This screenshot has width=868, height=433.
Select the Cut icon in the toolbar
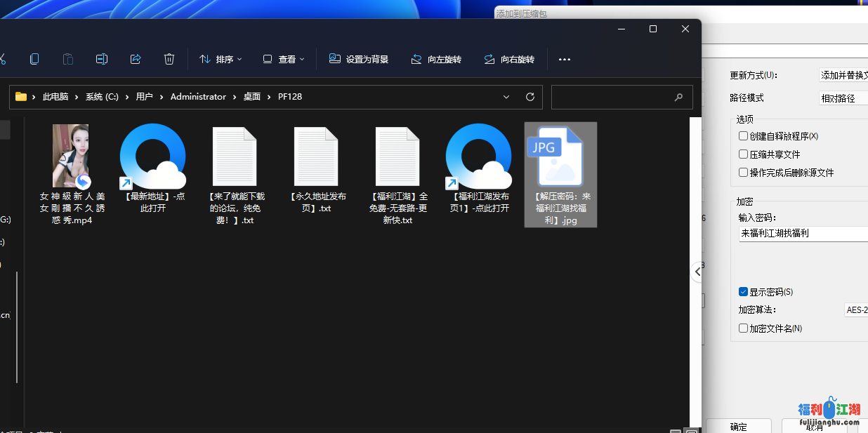4,59
